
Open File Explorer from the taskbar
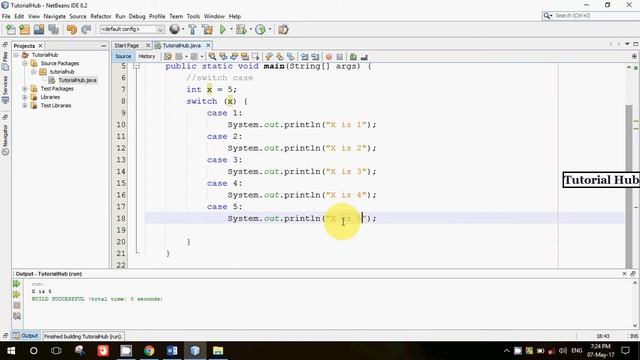218,350
